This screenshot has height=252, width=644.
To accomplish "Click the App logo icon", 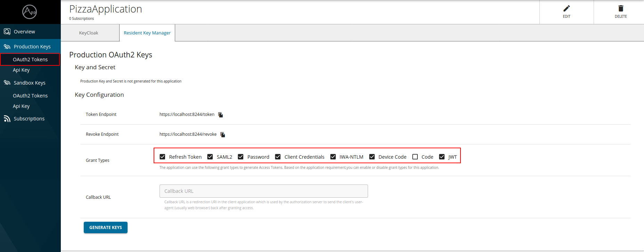I will point(30,12).
